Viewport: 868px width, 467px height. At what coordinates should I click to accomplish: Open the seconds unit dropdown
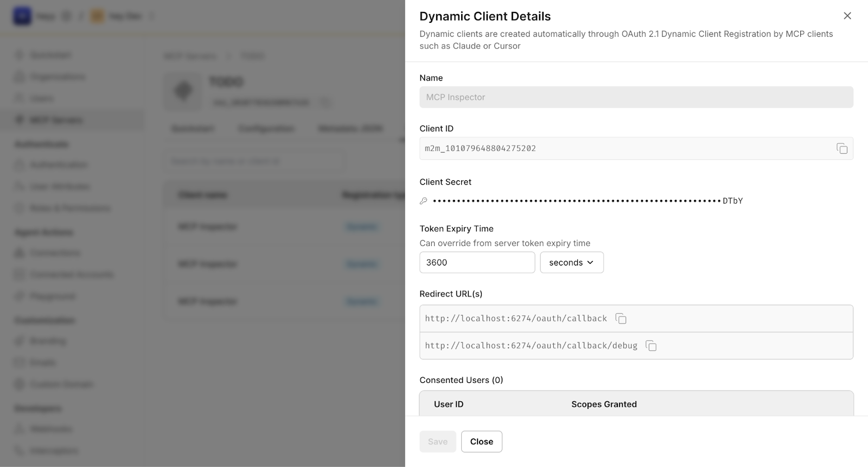572,262
